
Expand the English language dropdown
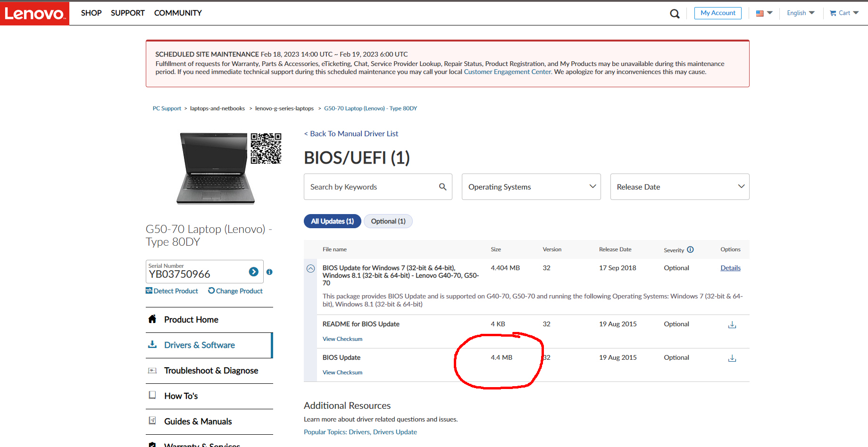click(801, 13)
